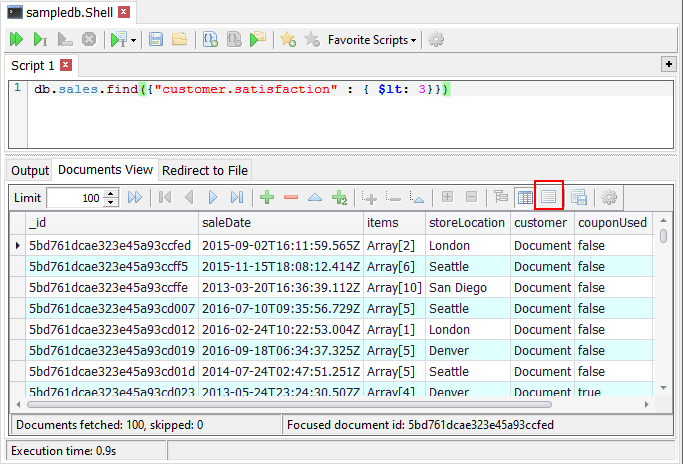Click the red minus delete document icon
The height and width of the screenshot is (464, 683).
(x=291, y=198)
